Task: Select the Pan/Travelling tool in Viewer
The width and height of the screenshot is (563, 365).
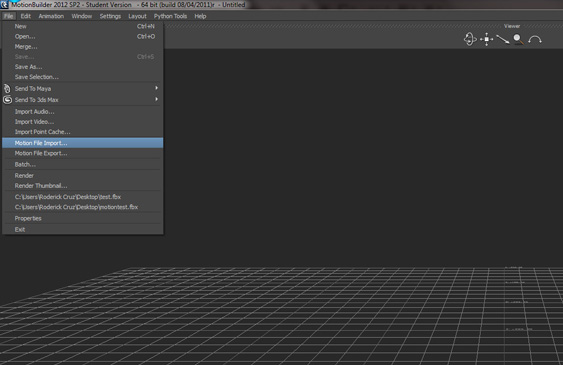Action: pyautogui.click(x=487, y=39)
